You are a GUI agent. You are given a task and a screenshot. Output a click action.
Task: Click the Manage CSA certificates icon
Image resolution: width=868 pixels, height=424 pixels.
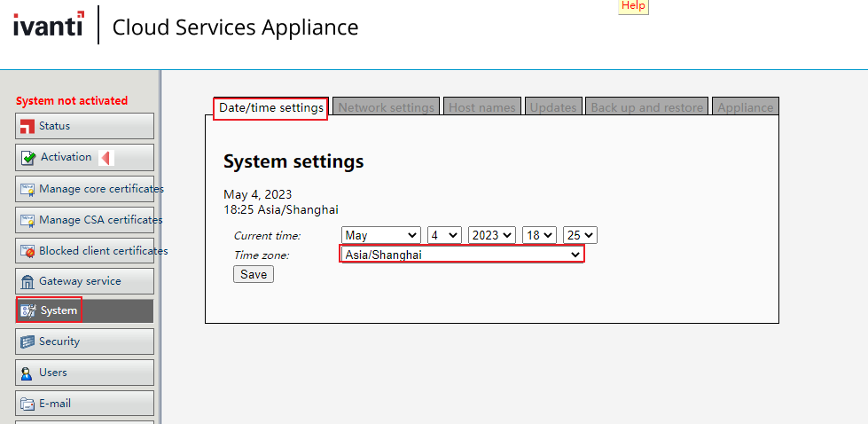[x=27, y=220]
